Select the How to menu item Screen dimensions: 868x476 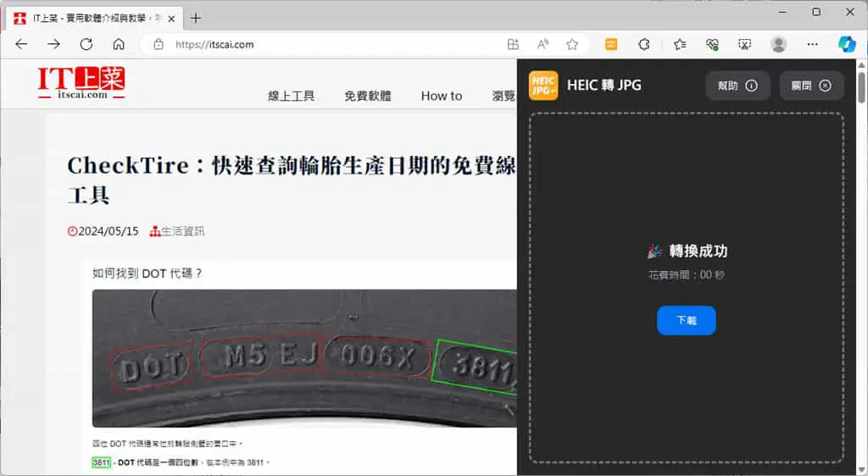pyautogui.click(x=441, y=97)
